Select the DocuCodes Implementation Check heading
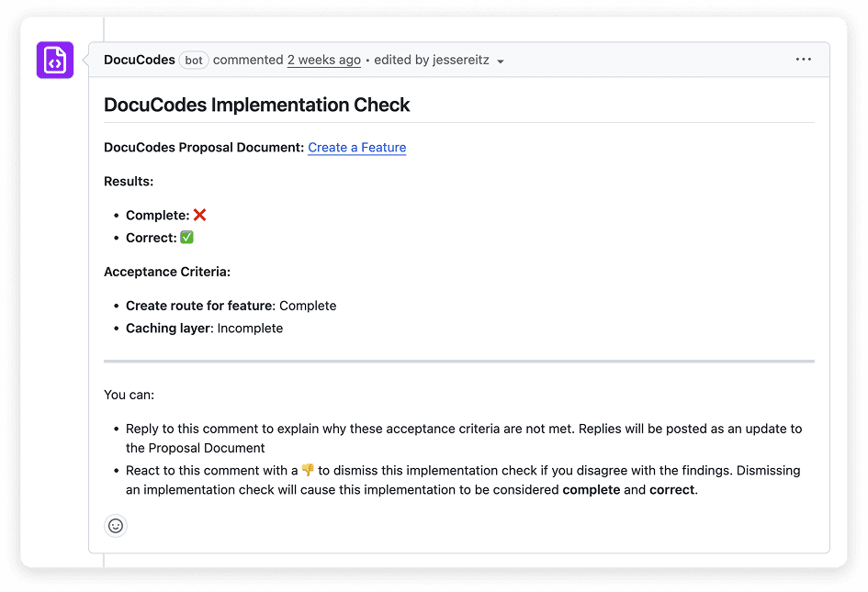868x592 pixels. point(256,105)
